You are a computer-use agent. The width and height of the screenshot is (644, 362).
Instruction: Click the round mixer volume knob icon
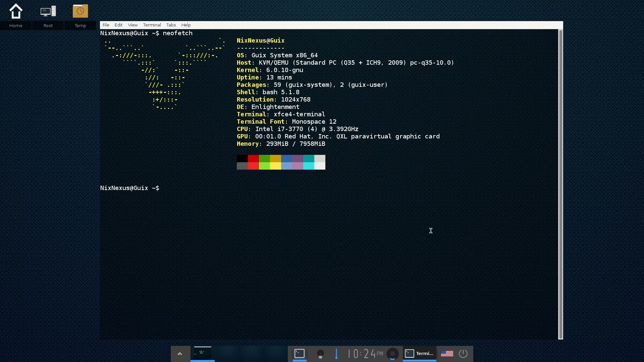(x=393, y=354)
